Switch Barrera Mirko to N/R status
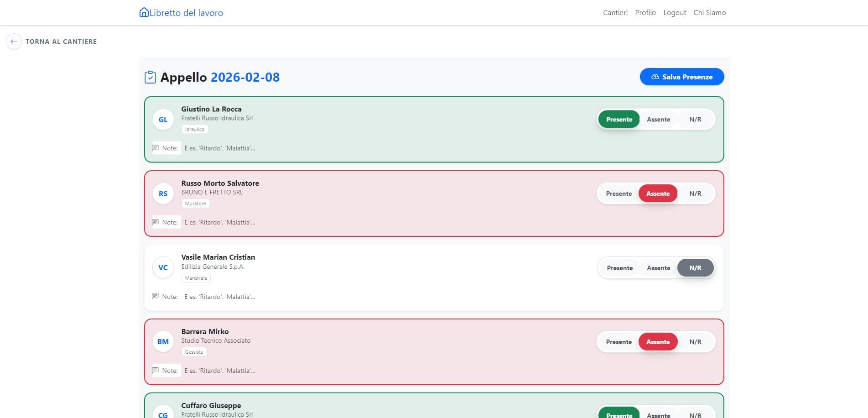868x418 pixels. point(695,341)
